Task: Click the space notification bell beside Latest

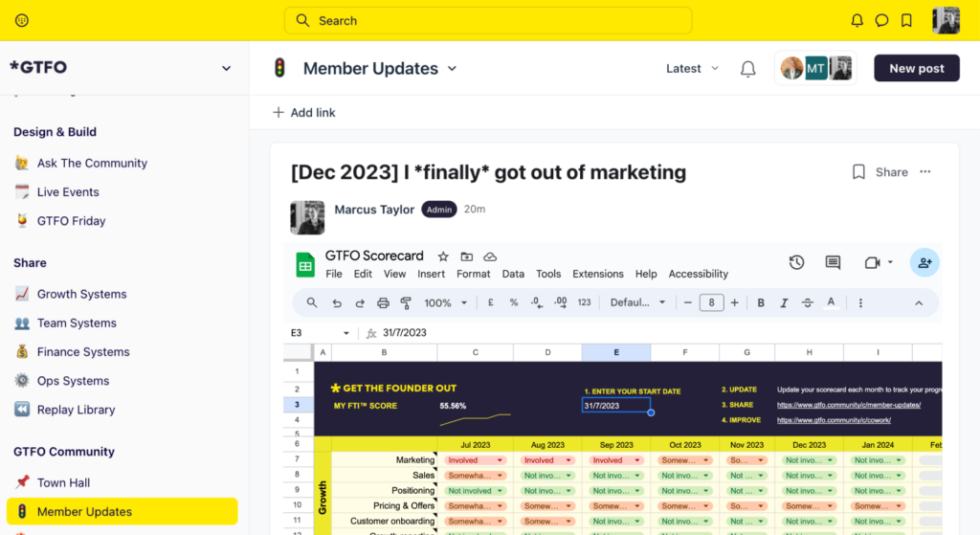Action: click(748, 69)
